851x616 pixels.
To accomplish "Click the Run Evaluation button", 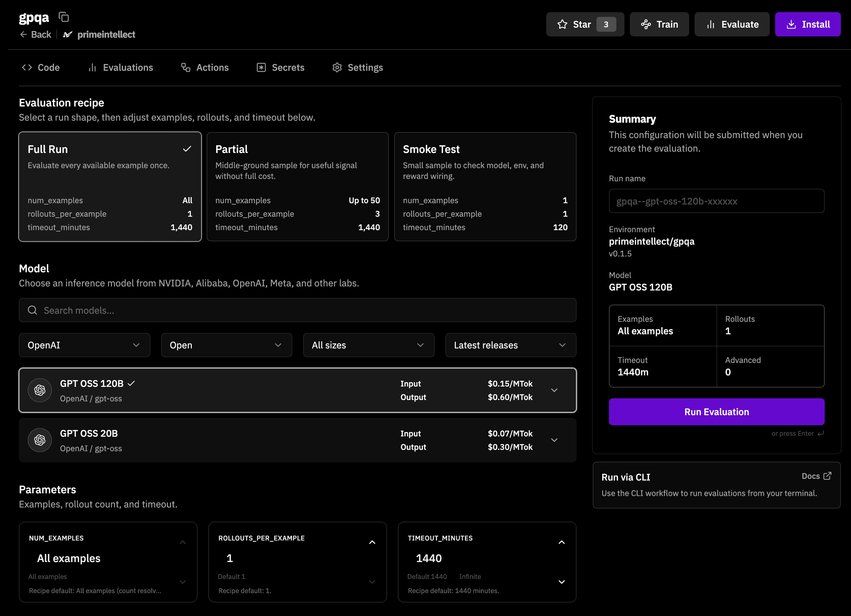I will pos(716,412).
